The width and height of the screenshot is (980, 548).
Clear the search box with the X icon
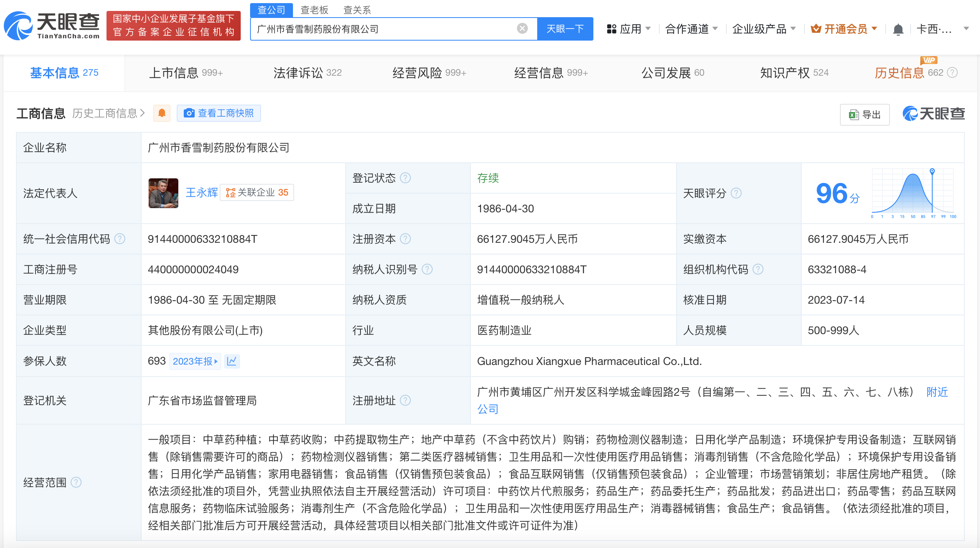(x=522, y=28)
